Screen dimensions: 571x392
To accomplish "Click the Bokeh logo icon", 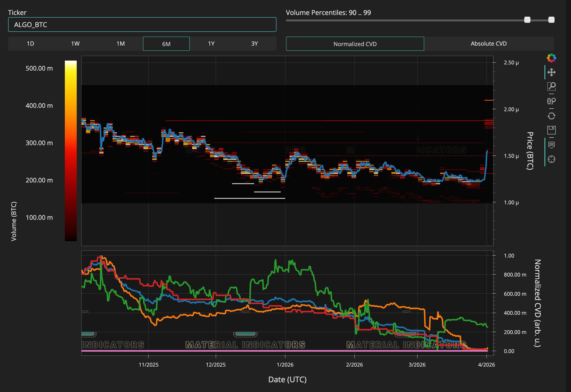I will [x=551, y=58].
